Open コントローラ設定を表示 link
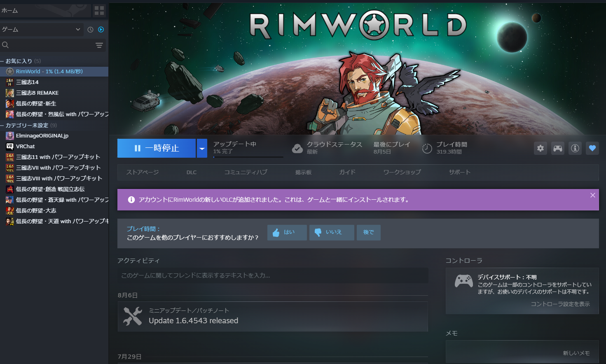The height and width of the screenshot is (364, 606). [560, 304]
